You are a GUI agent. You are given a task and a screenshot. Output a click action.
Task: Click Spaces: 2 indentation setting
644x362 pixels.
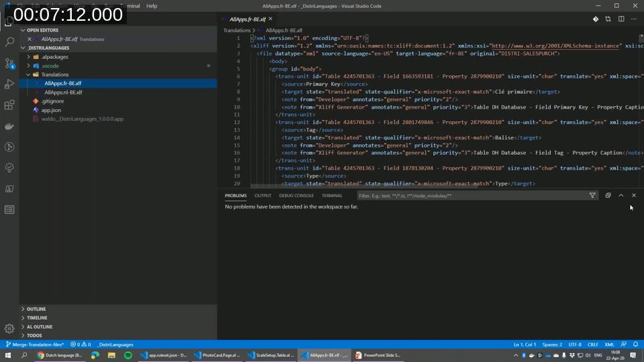[552, 345]
